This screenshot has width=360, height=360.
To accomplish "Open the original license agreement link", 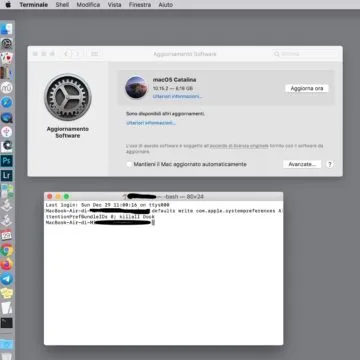I will [x=239, y=146].
